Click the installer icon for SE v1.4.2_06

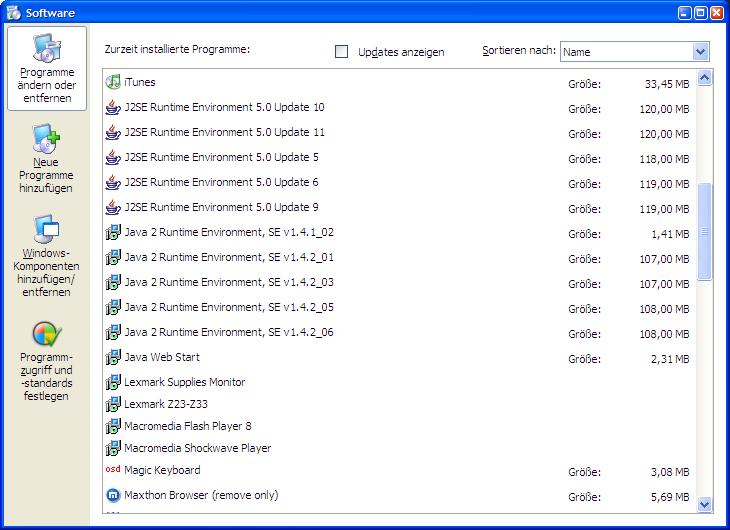[x=113, y=332]
